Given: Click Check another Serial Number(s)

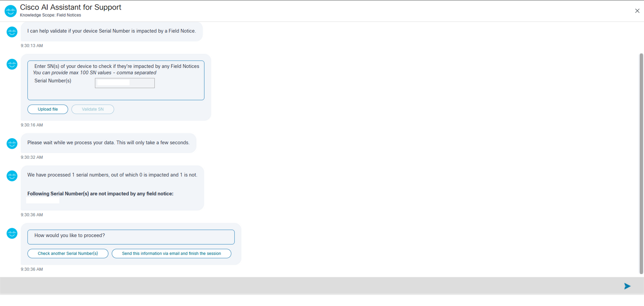Looking at the screenshot, I should tap(68, 254).
